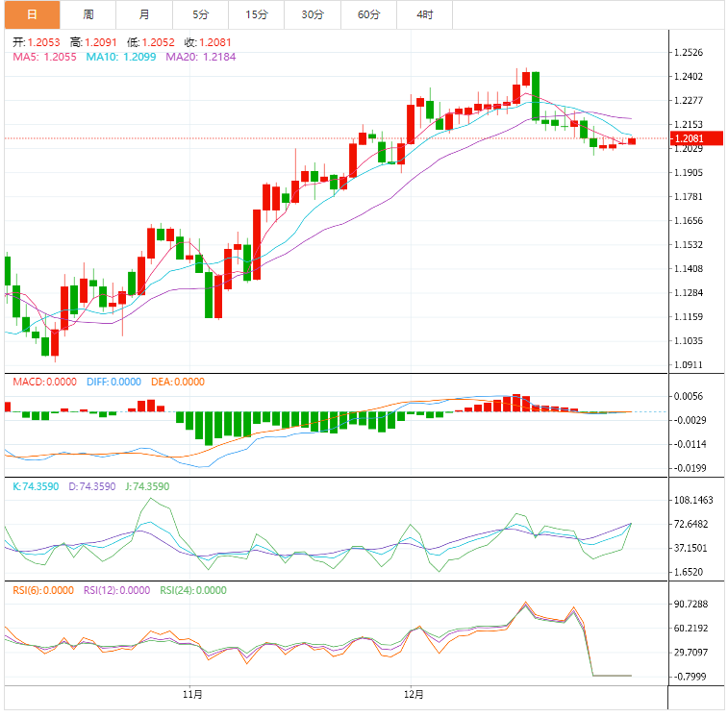Switch to the 4时 interval tab

424,14
